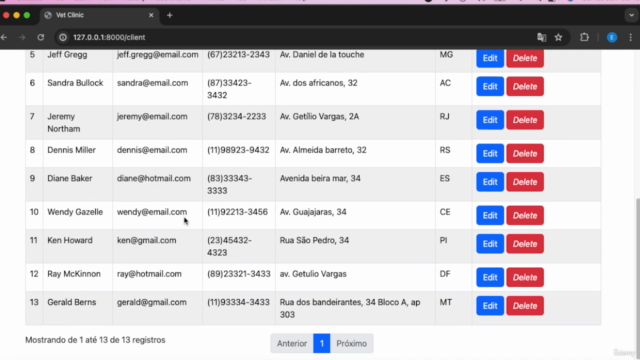Edit the Dennis Miller record

[490, 153]
